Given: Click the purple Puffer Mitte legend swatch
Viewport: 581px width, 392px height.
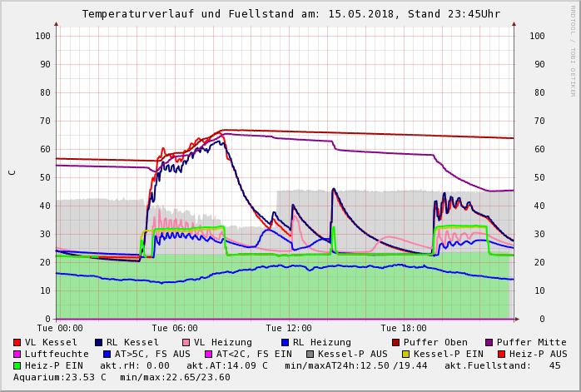Looking at the screenshot, I should point(489,342).
